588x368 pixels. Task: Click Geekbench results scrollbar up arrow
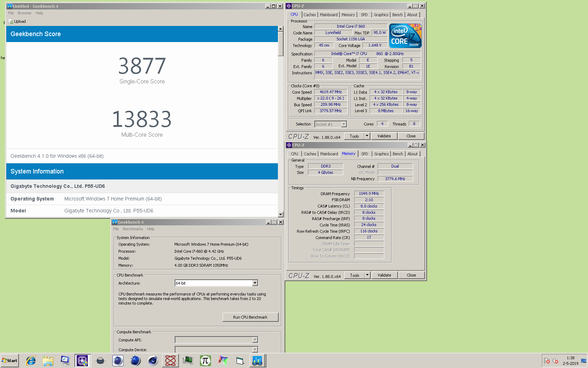(280, 29)
